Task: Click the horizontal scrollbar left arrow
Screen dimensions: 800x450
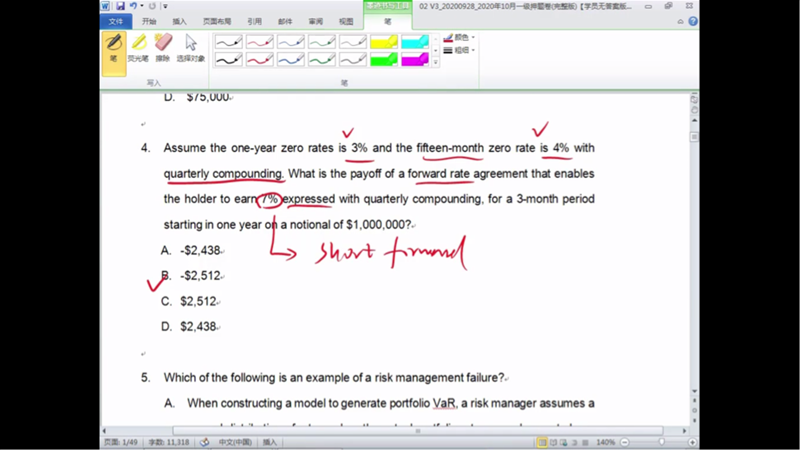Action: click(105, 431)
